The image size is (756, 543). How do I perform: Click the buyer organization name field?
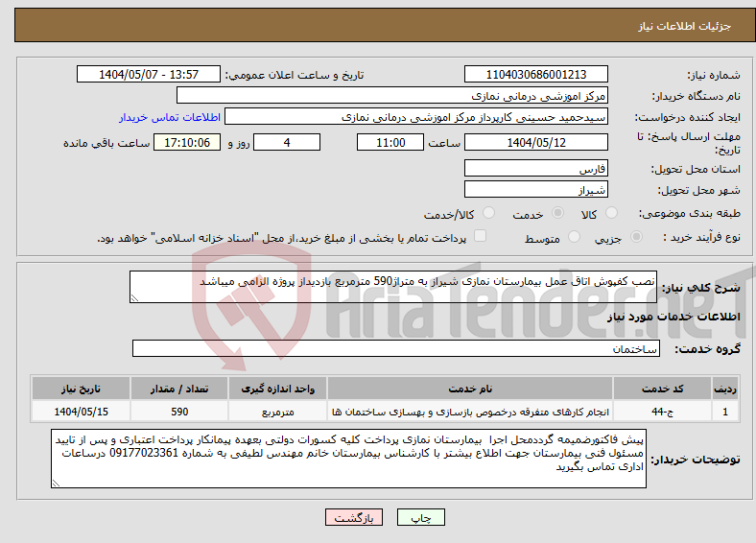pos(392,96)
